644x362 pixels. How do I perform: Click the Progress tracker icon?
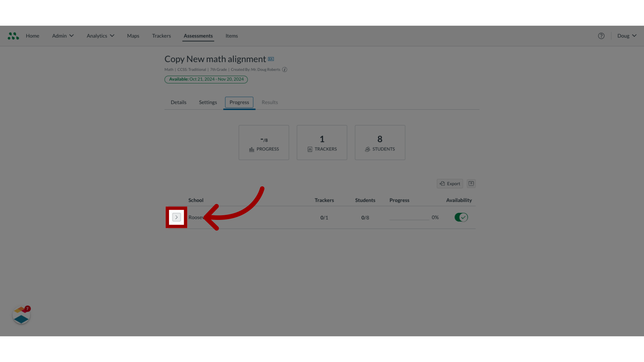click(176, 217)
